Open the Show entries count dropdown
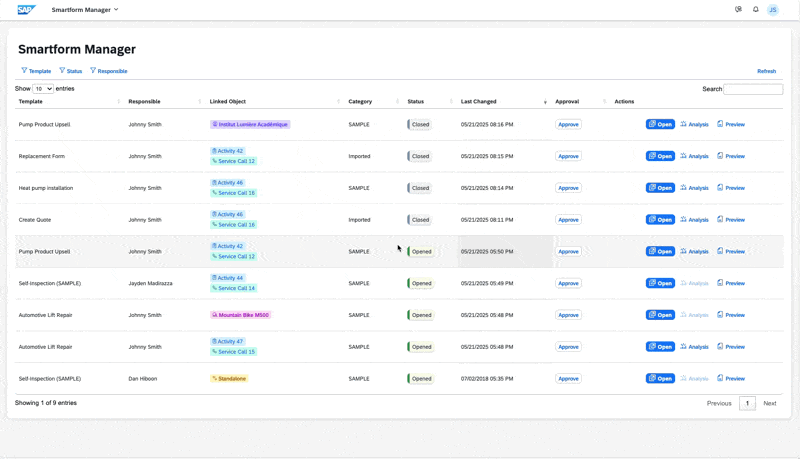This screenshot has width=800, height=459. click(43, 89)
